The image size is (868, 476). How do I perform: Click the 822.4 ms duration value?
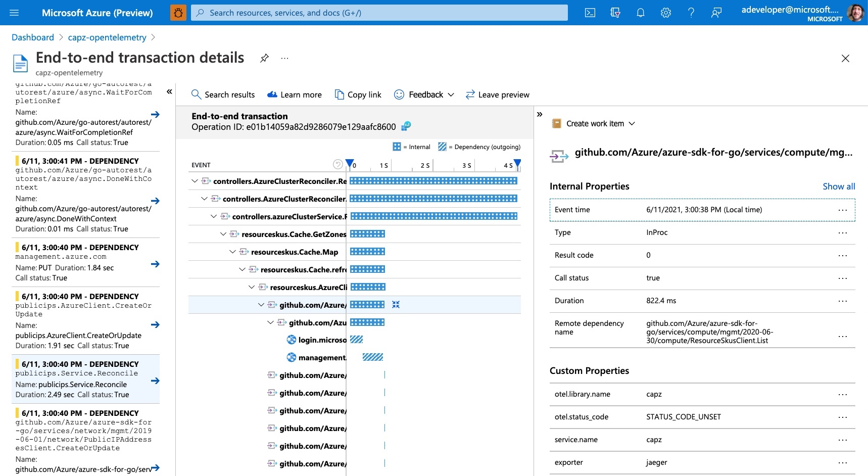(661, 301)
